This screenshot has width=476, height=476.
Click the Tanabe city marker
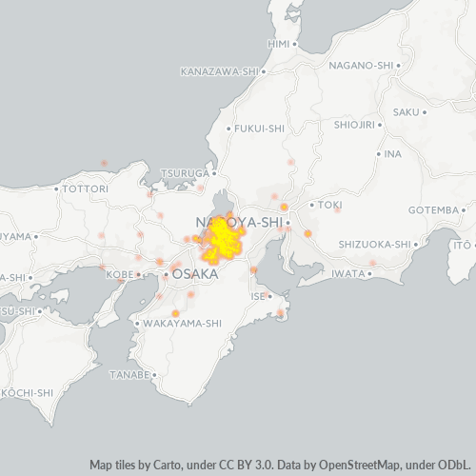(154, 375)
